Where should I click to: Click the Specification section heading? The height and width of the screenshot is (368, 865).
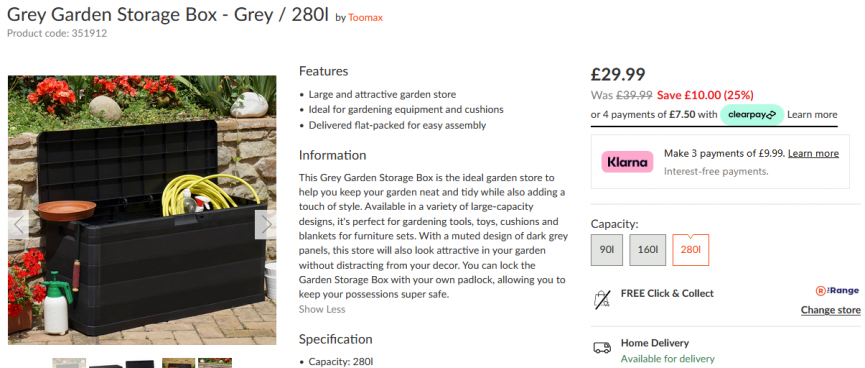click(335, 339)
